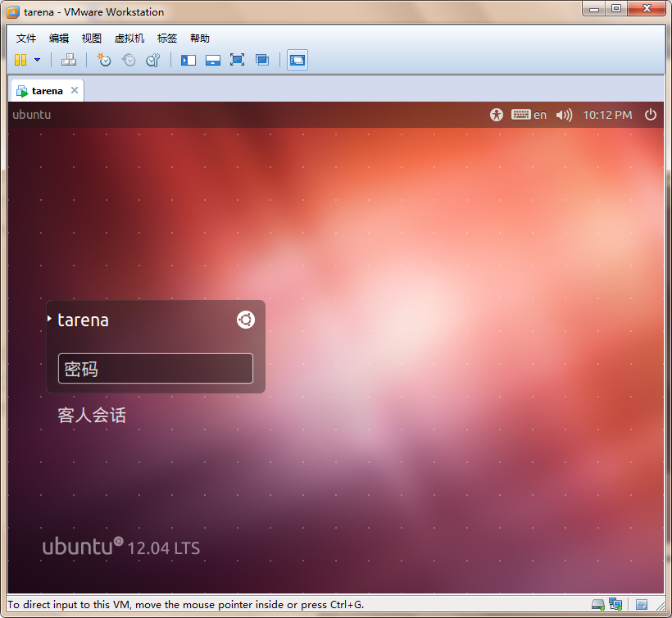Maximize the VMware Workstation window

click(x=616, y=9)
